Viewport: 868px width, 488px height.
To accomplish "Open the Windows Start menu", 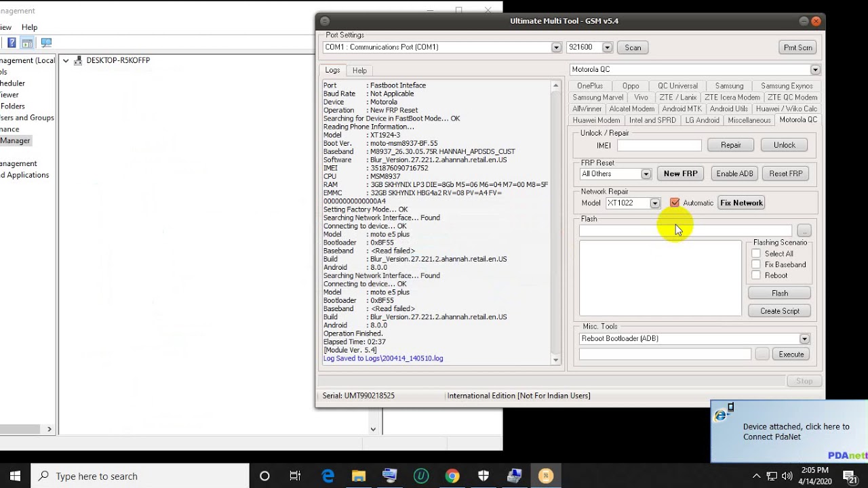I will [15, 476].
